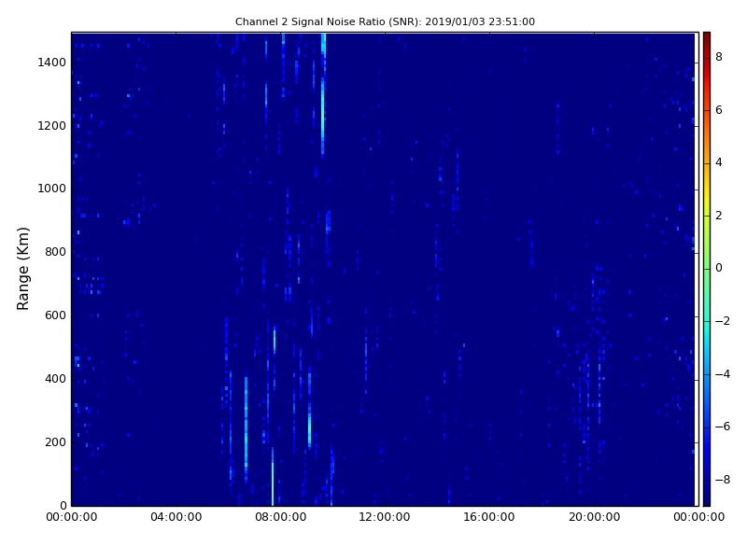Click the 800 tick label on range axis
Viewport: 747px width, 560px height.
click(x=55, y=252)
